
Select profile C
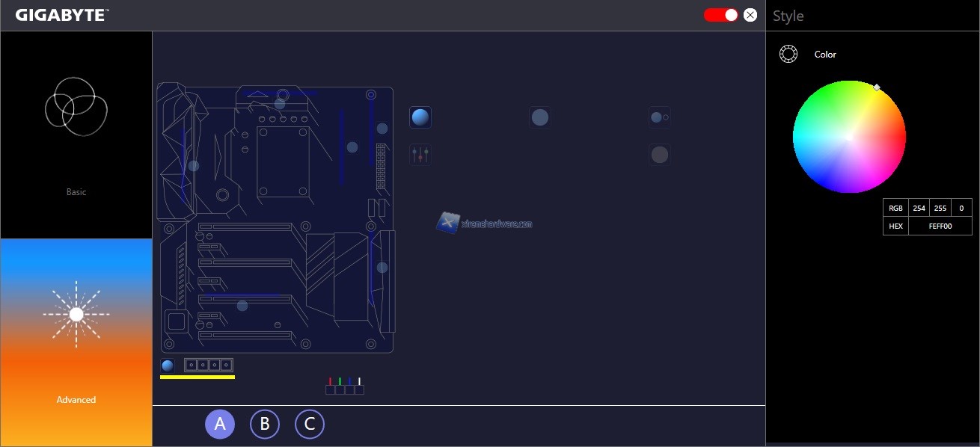pyautogui.click(x=310, y=424)
